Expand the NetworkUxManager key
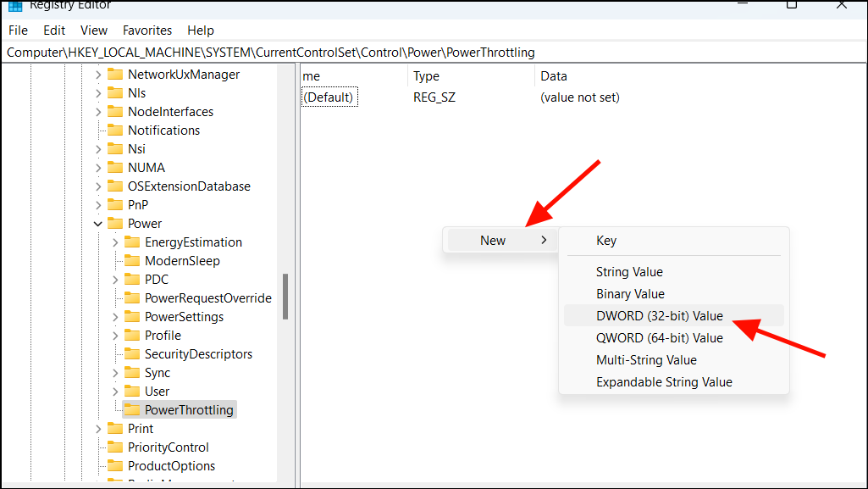Viewport: 868px width, 489px height. click(98, 75)
